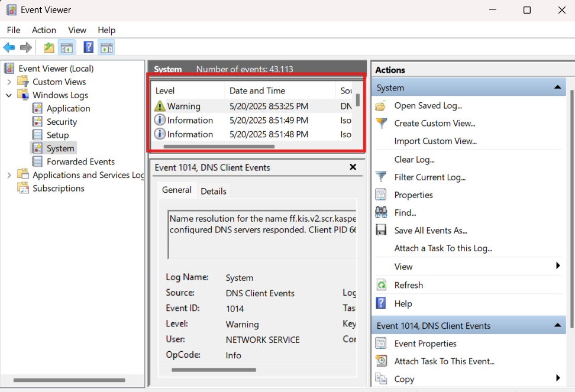Click the Save All Events As disk icon
Viewport: 575px width, 392px height.
pyautogui.click(x=382, y=231)
